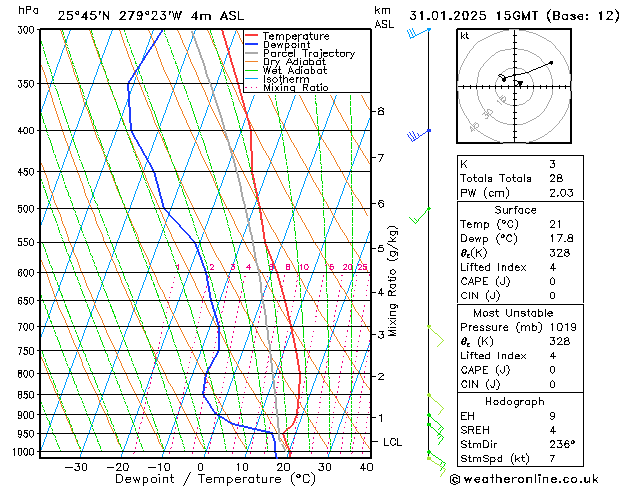Viewport: 629px width, 486px height.
Task: Click the wind barb at 700 hPa
Action: (x=436, y=336)
